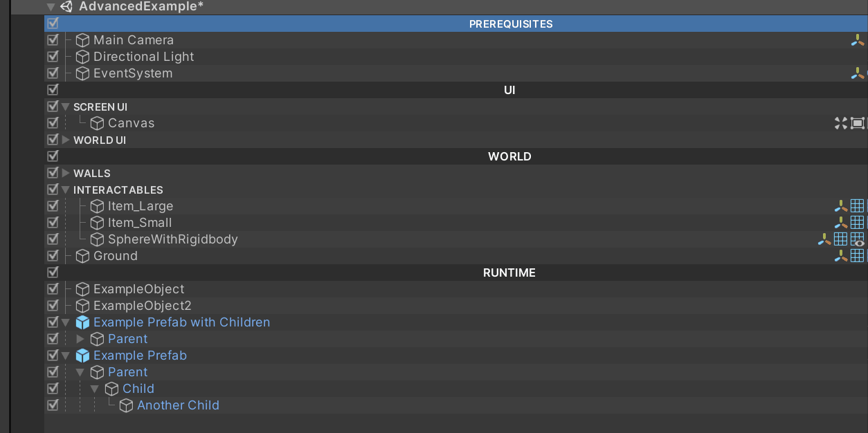
Task: Expand the WORLD UI group
Action: [x=66, y=140]
